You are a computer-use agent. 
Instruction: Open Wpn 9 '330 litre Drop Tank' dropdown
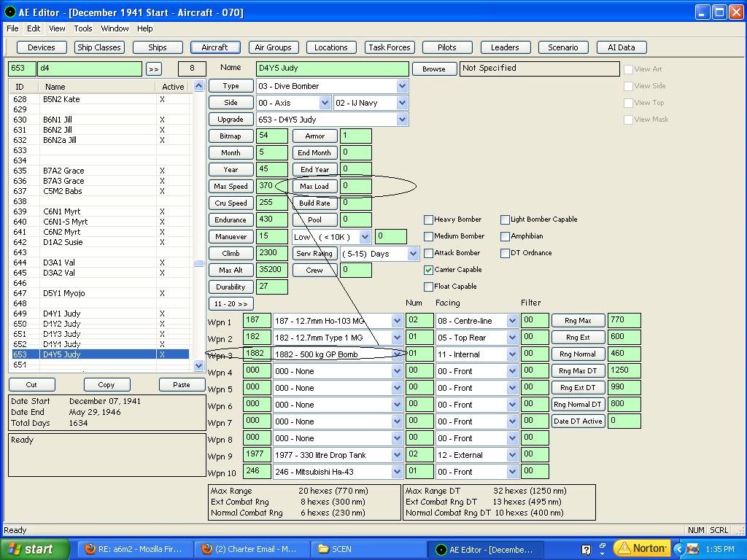click(397, 455)
